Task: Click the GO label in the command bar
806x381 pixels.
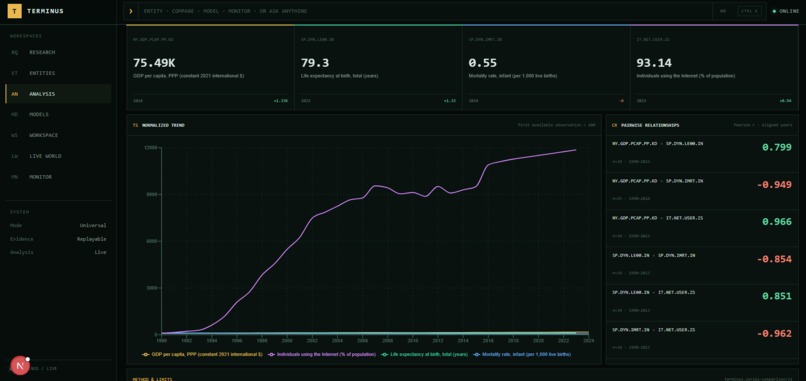Action: [723, 11]
